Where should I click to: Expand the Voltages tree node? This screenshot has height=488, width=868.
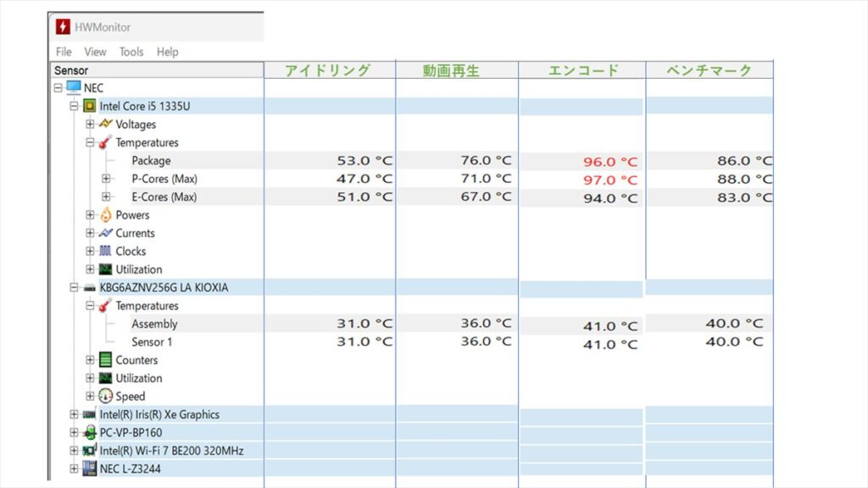pyautogui.click(x=90, y=125)
